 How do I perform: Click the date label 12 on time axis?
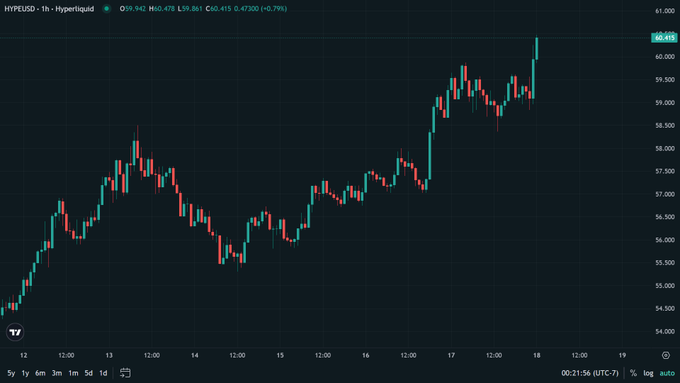tap(24, 355)
